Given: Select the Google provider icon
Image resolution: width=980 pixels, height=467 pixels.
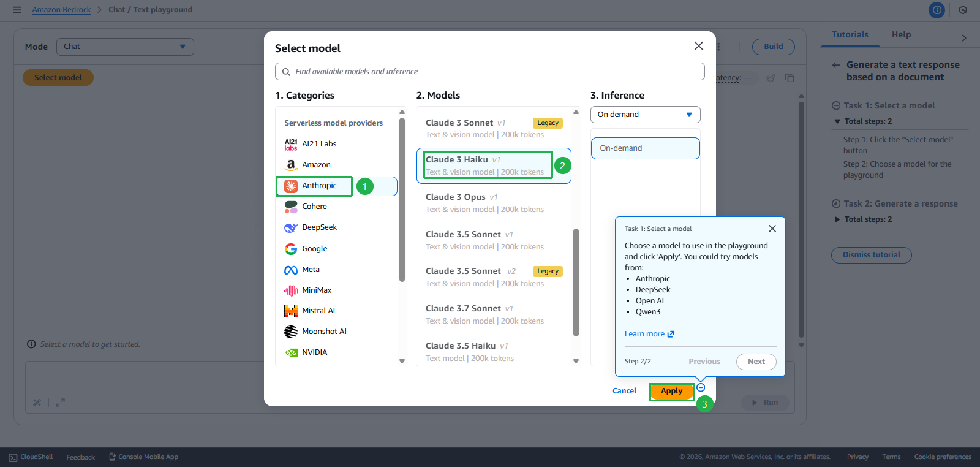Looking at the screenshot, I should point(291,249).
